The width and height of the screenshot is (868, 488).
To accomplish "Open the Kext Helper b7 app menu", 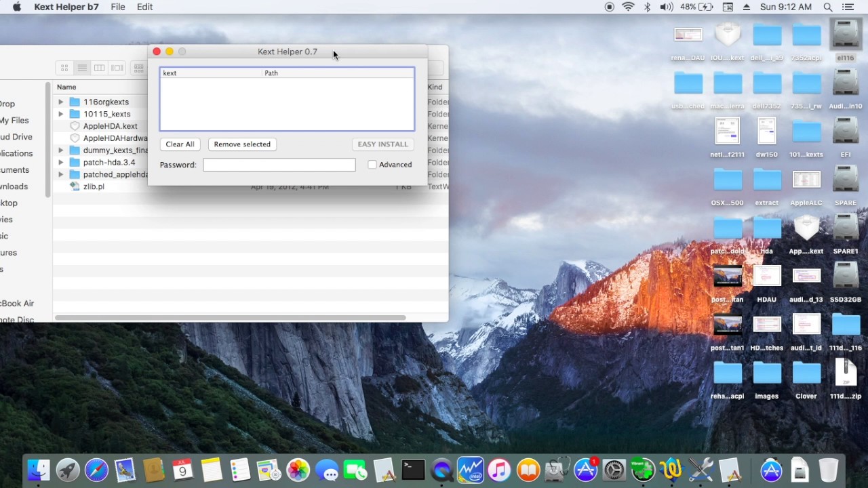I will [66, 7].
